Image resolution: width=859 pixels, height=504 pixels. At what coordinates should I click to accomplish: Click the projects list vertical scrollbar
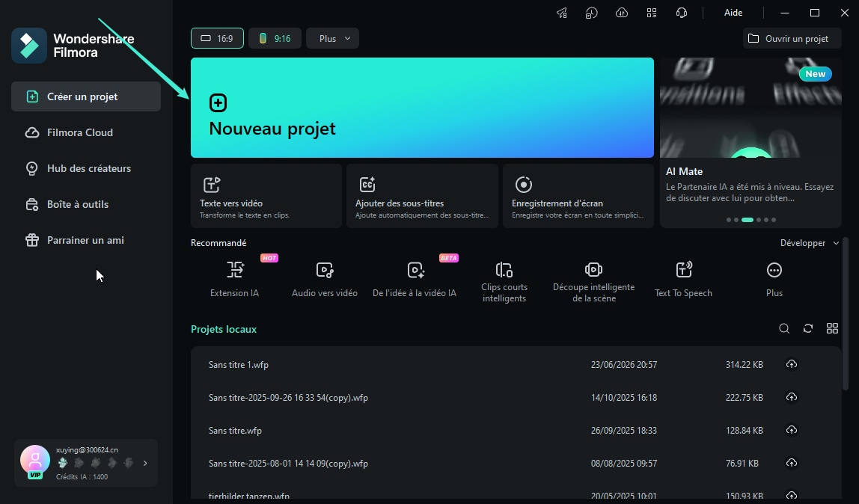[x=846, y=315]
